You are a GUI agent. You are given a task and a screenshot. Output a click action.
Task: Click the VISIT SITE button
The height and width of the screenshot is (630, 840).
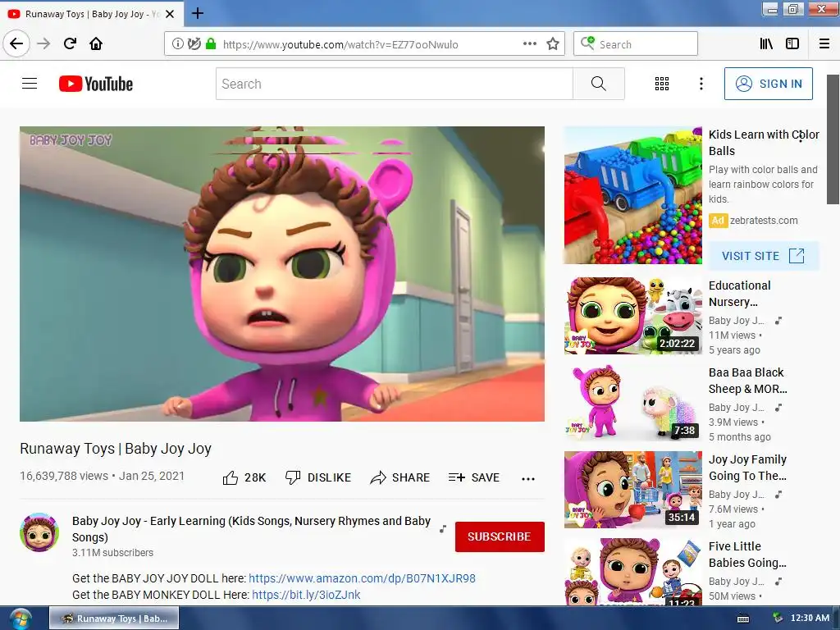[764, 256]
